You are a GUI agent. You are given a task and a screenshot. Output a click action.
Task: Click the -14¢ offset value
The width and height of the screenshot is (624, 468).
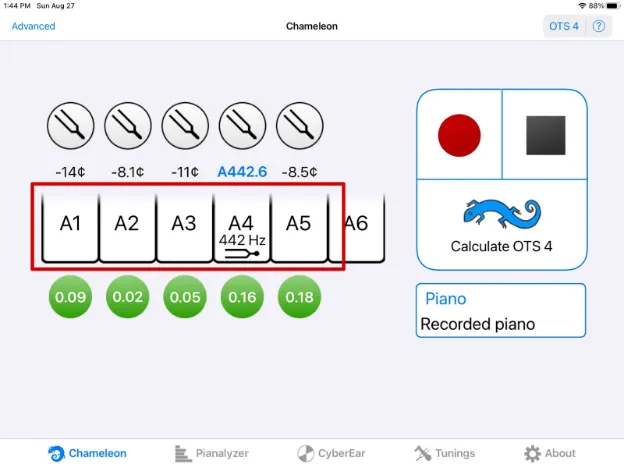(x=70, y=172)
